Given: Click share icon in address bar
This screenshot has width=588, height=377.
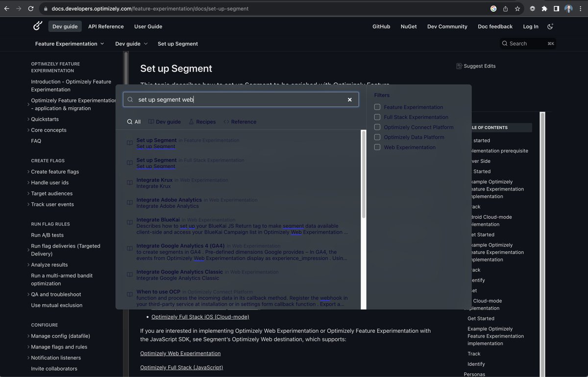Looking at the screenshot, I should pyautogui.click(x=506, y=9).
